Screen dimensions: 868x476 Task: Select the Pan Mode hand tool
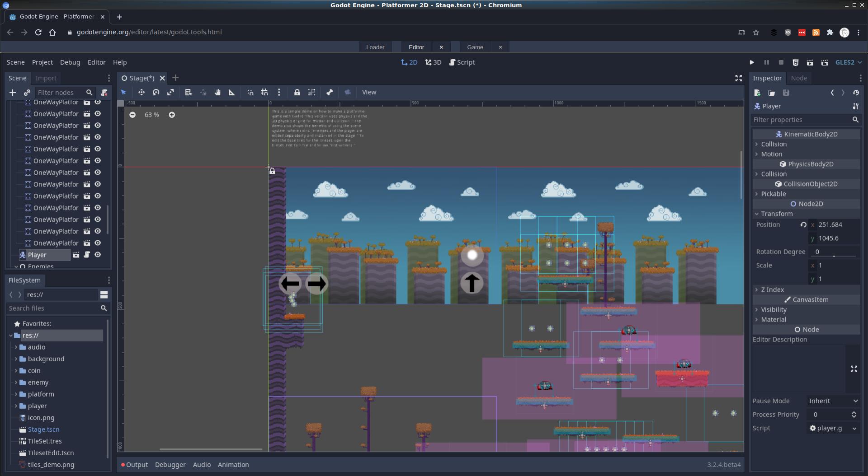217,92
